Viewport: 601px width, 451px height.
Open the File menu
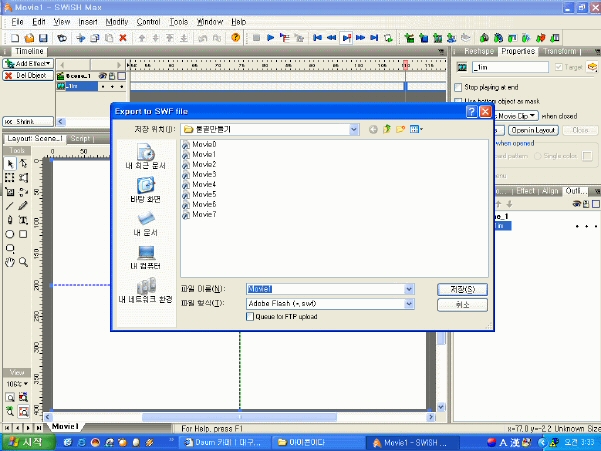click(x=17, y=22)
